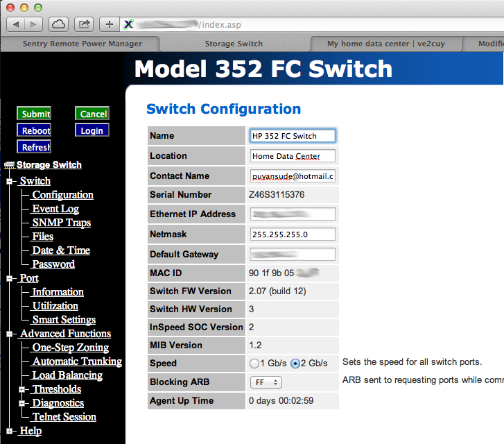Click the Share toolbar icon
This screenshot has width=504, height=444.
tap(84, 24)
